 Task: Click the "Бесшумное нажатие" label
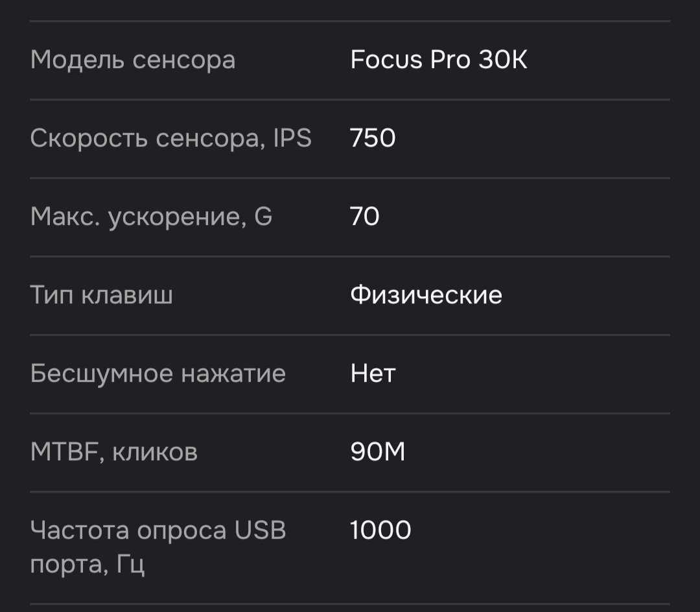click(x=158, y=374)
